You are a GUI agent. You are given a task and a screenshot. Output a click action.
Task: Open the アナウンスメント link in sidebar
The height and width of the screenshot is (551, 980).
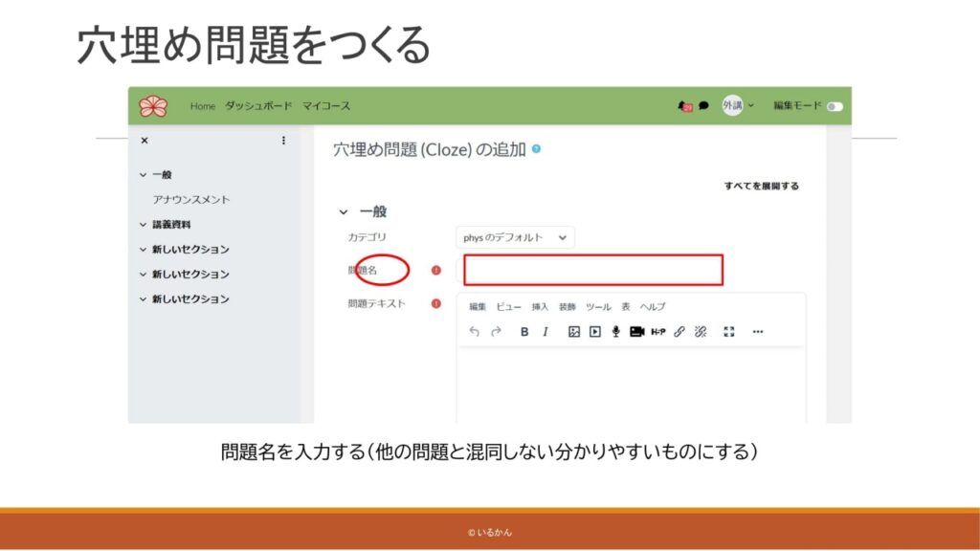(x=191, y=200)
